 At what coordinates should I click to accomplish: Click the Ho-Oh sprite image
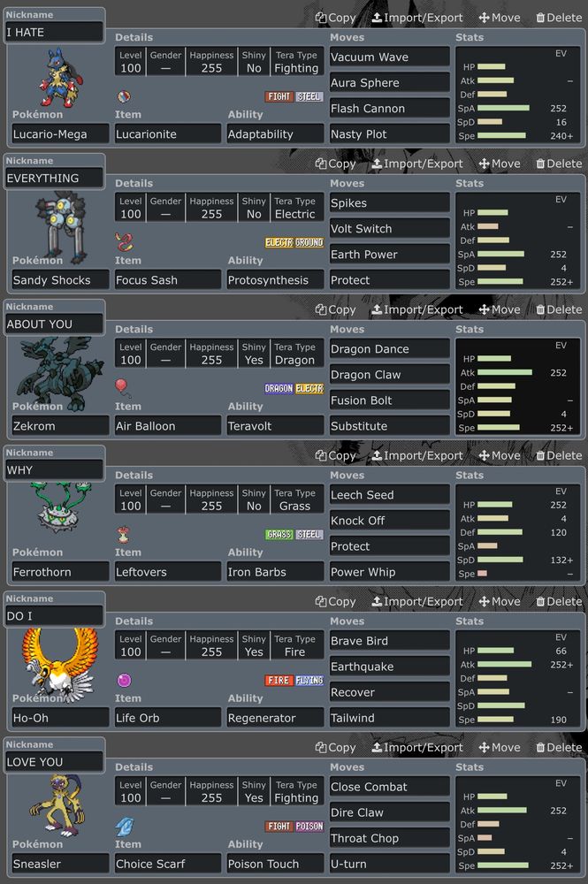(60, 664)
